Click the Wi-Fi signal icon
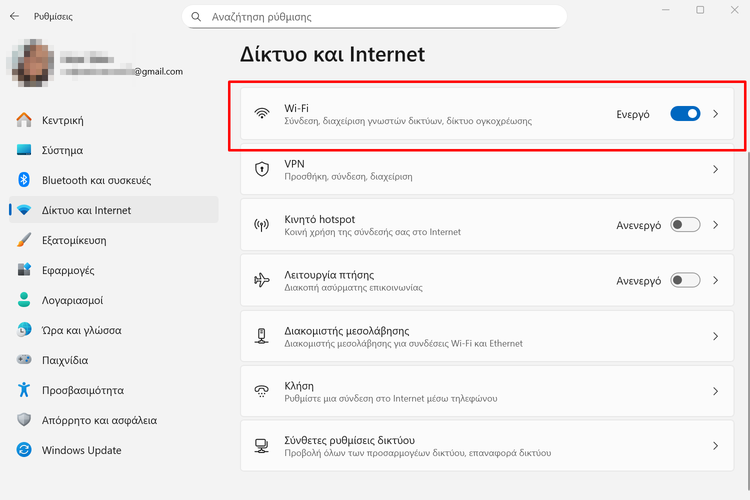 tap(262, 114)
